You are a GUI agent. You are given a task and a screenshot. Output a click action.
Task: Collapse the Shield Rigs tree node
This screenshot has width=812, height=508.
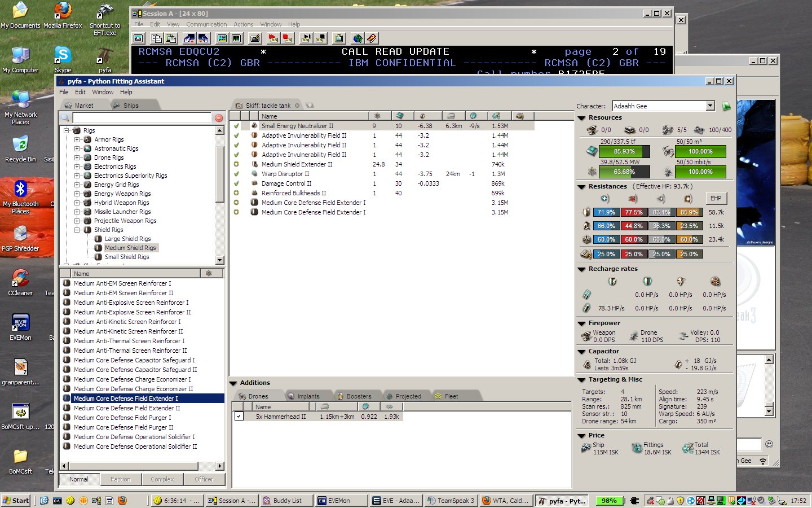coord(77,230)
